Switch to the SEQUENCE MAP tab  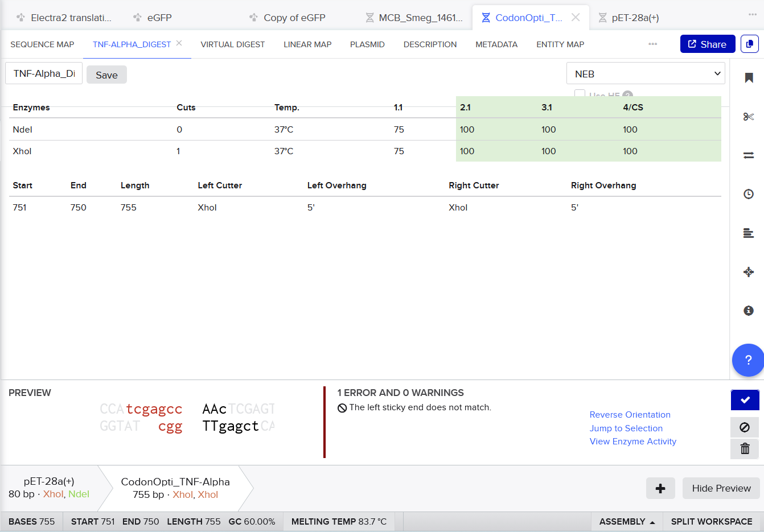tap(42, 44)
